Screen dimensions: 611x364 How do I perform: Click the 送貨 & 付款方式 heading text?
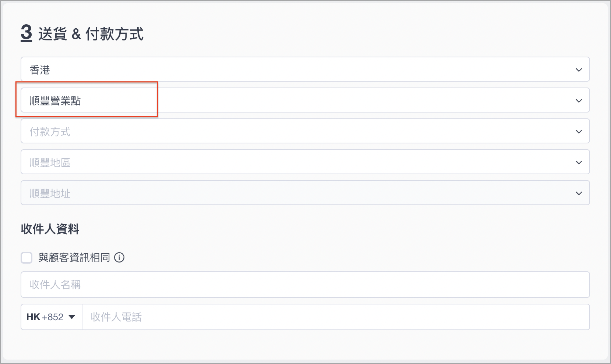click(91, 34)
